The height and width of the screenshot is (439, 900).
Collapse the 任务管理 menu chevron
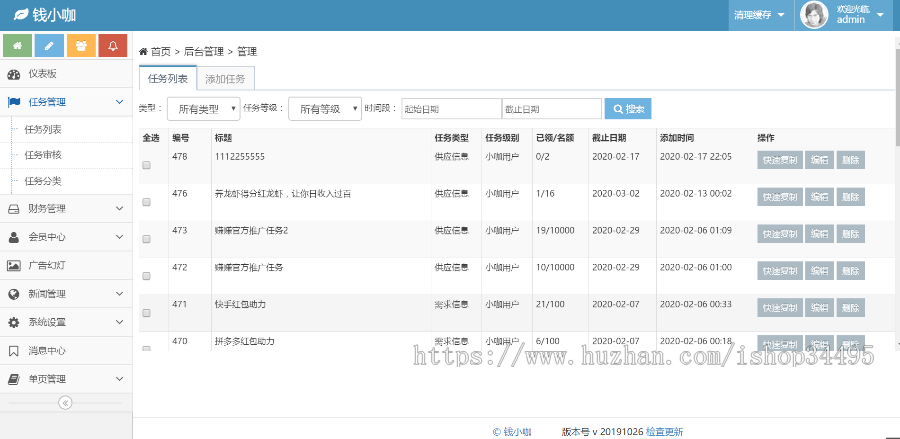click(x=119, y=102)
